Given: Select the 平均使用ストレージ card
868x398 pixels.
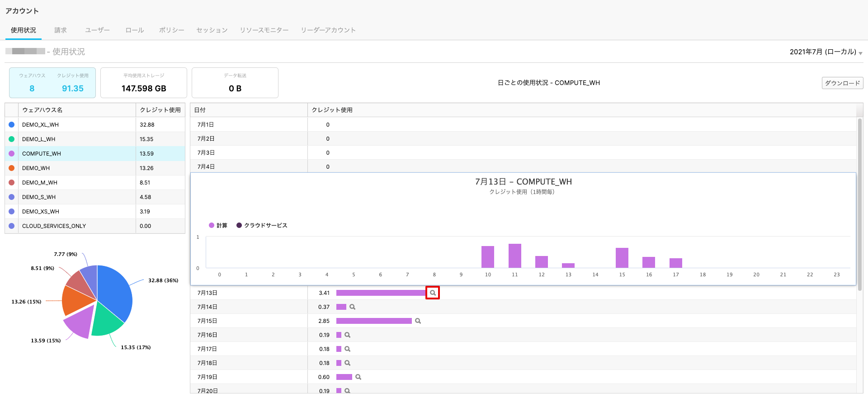Looking at the screenshot, I should pyautogui.click(x=144, y=83).
